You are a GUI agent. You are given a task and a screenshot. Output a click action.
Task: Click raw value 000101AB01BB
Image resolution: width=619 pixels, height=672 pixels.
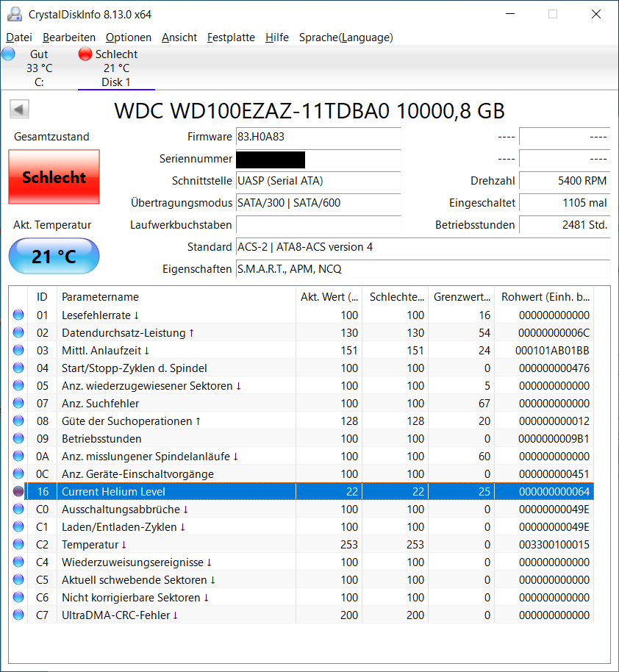552,351
